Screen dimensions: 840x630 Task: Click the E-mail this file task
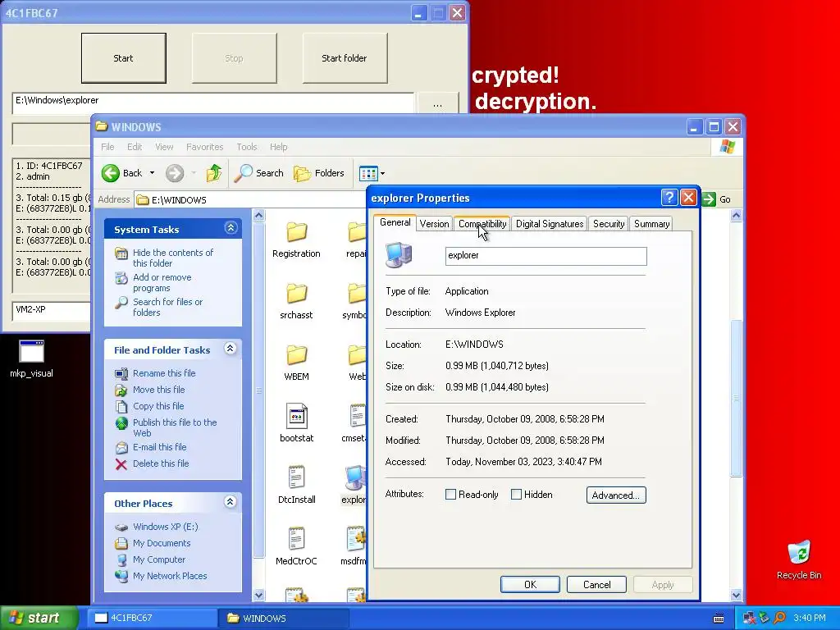tap(160, 447)
